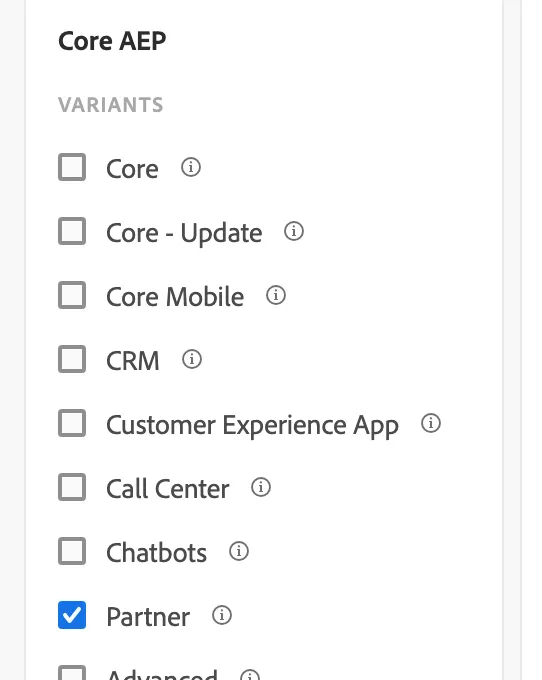Screen dimensions: 542x680
Task: Click info icon beside Core Mobile
Action: point(276,295)
